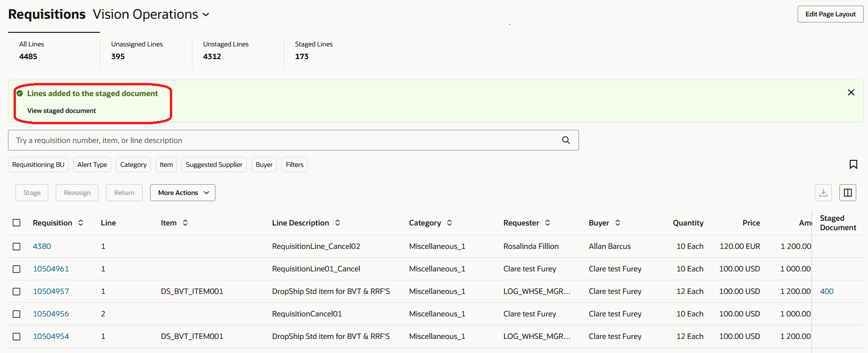Switch to the Staged Lines tab

click(x=314, y=50)
